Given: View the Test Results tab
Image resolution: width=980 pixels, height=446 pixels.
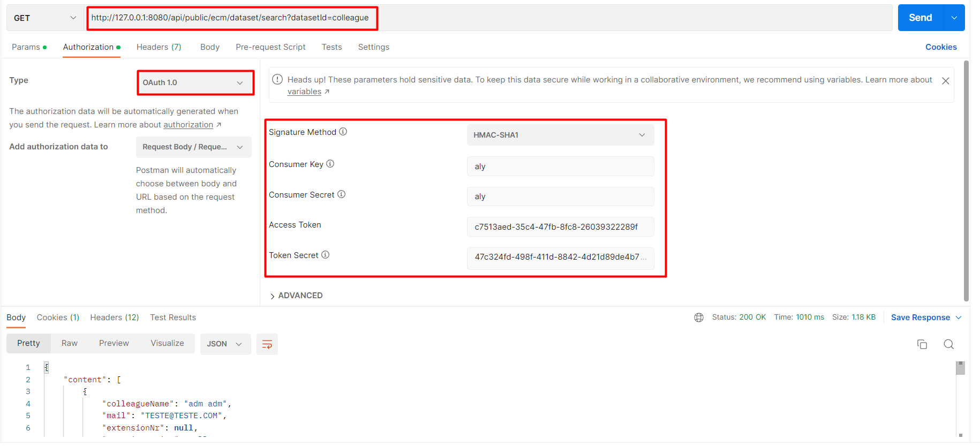Looking at the screenshot, I should tap(173, 318).
